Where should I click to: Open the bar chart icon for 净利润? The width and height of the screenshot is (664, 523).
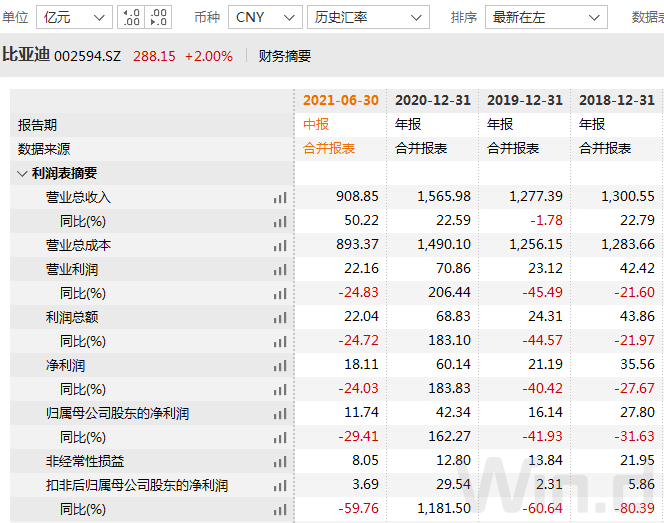279,366
